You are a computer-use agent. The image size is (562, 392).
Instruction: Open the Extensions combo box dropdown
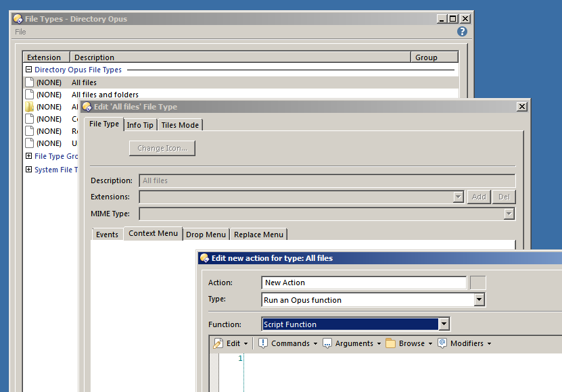(x=458, y=197)
